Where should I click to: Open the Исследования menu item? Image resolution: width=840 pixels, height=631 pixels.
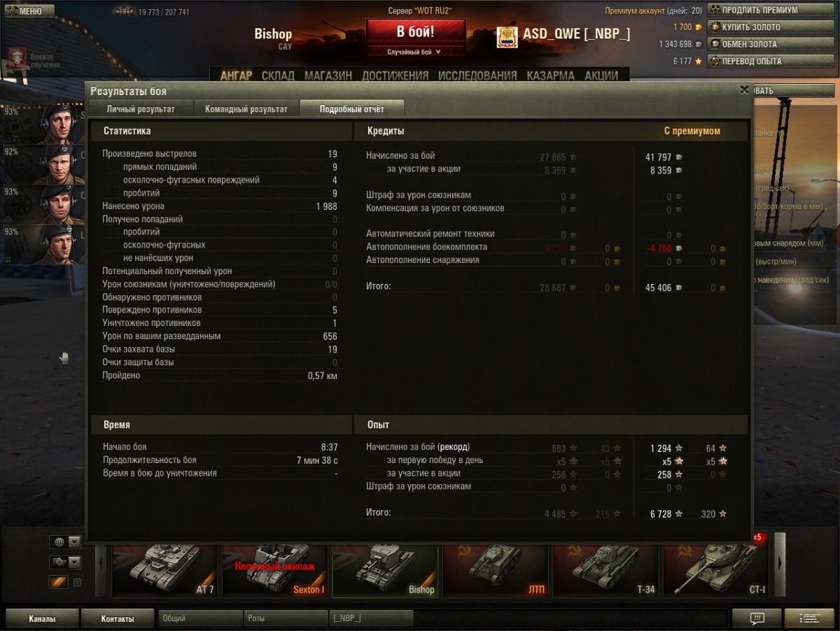(x=477, y=76)
